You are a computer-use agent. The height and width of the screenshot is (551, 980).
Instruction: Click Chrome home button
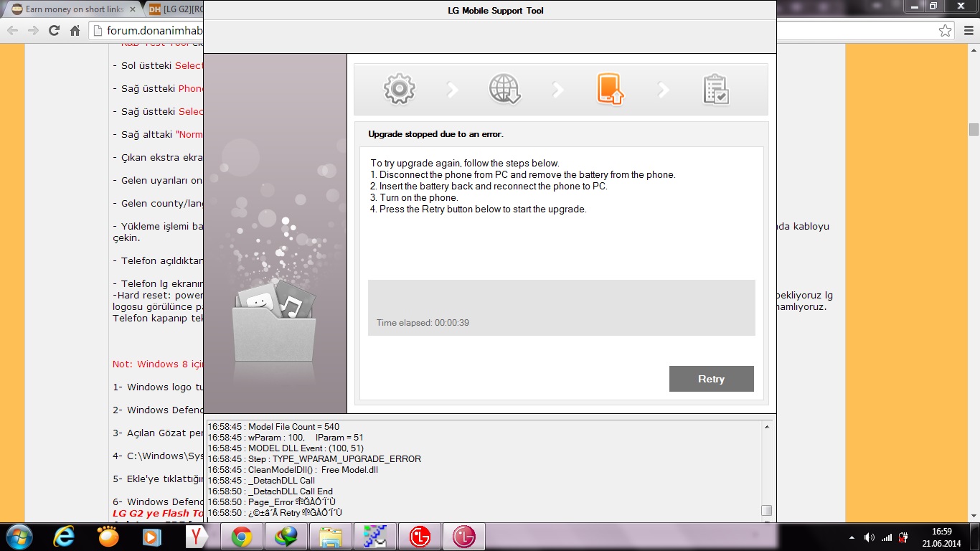click(75, 31)
